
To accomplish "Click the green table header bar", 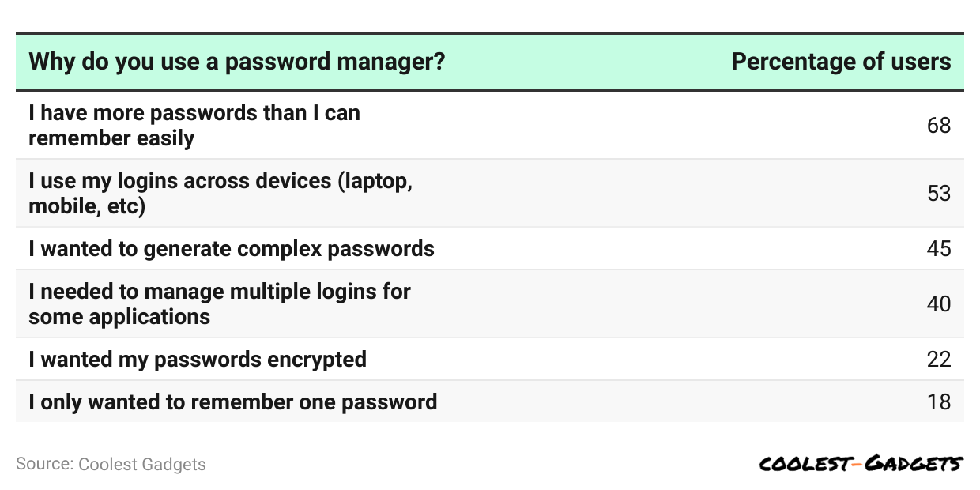I will click(490, 62).
